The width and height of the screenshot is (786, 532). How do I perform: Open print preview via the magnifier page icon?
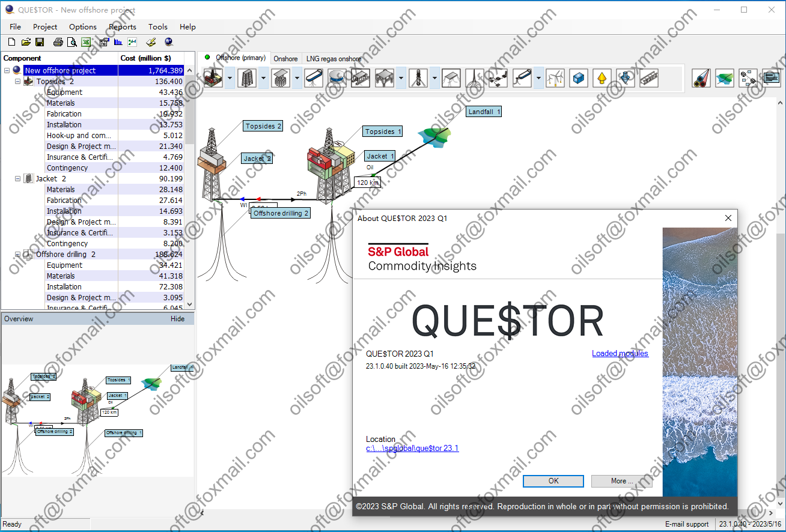[72, 42]
